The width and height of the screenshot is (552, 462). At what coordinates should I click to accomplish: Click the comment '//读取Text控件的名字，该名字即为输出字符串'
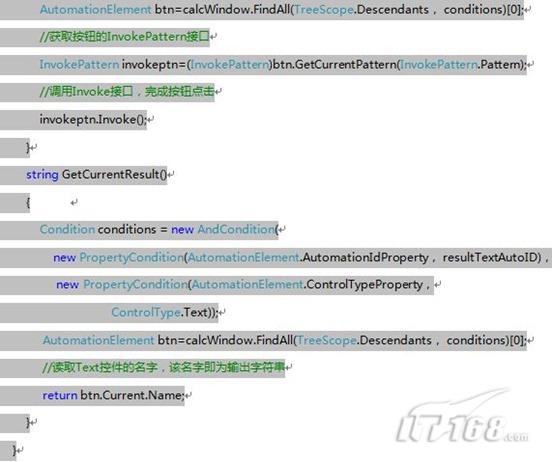tap(163, 367)
